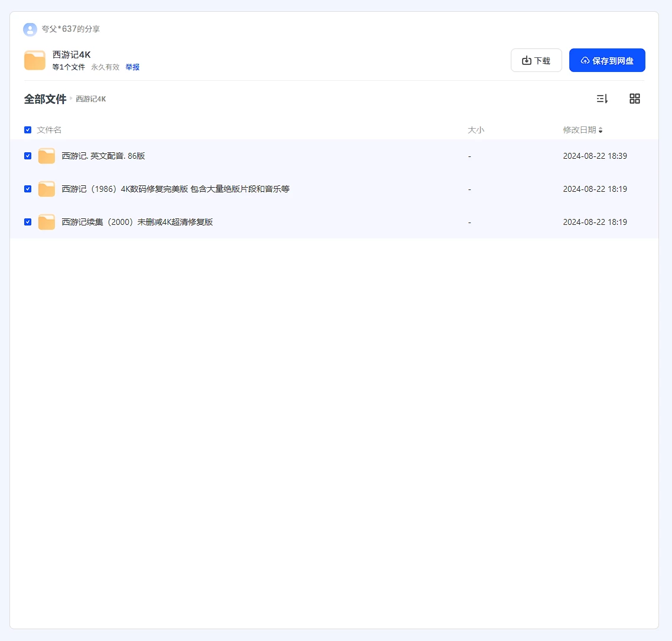Viewport: 672px width, 641px height.
Task: Click the sharer's profile avatar
Action: 30,29
